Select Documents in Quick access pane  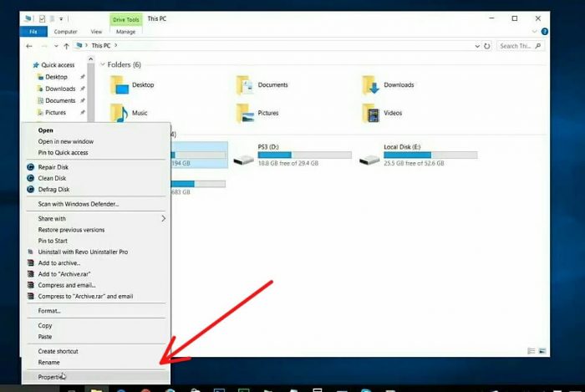[x=60, y=100]
